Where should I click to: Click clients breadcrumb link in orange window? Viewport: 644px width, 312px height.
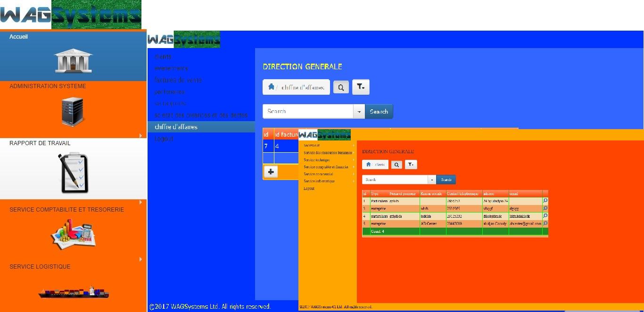(380, 164)
